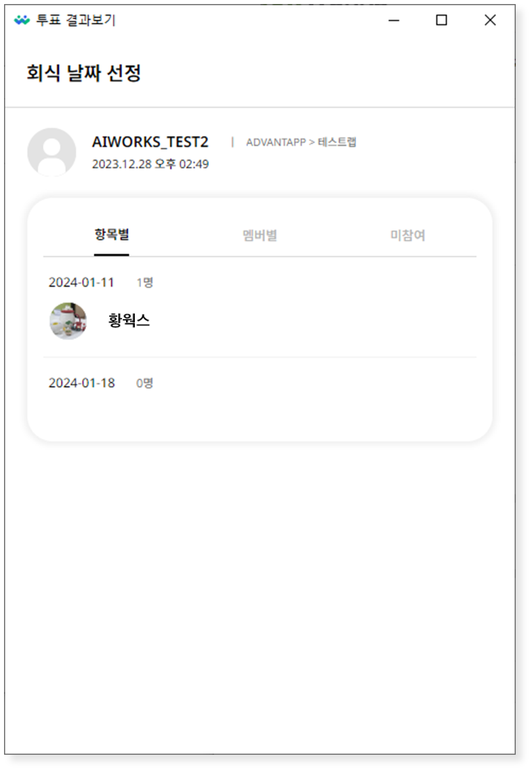Switch to the 멤버별 tab

(260, 236)
